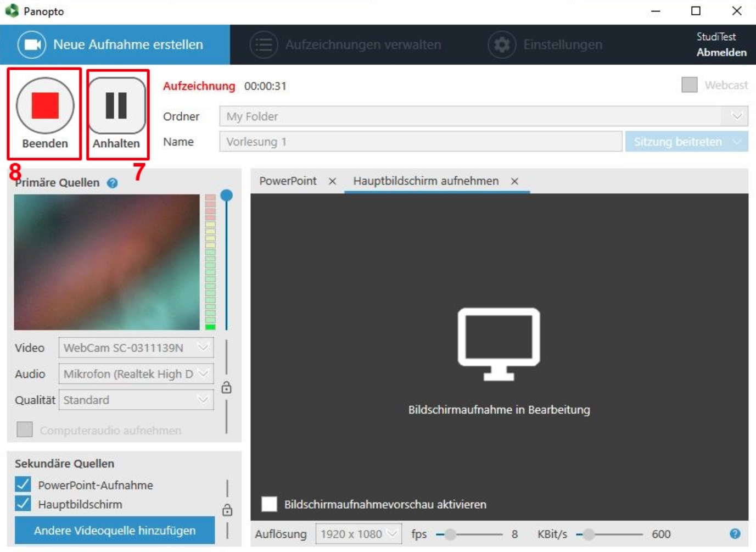This screenshot has width=756, height=552.
Task: Minimize the Panopto window
Action: tap(656, 11)
